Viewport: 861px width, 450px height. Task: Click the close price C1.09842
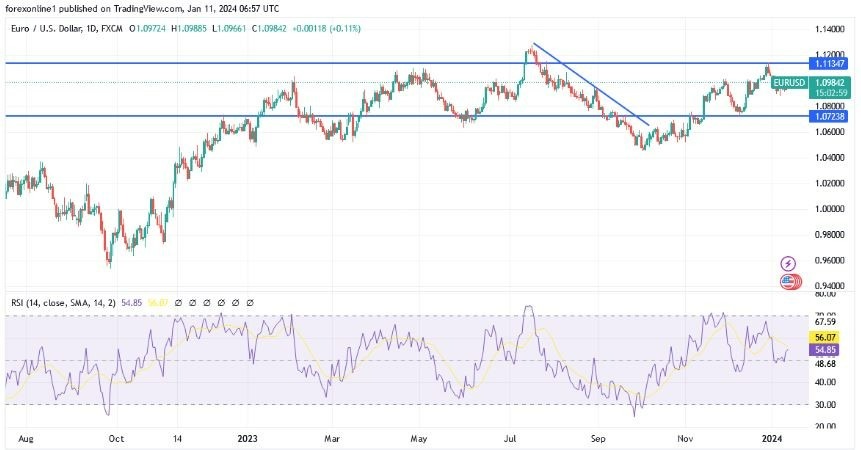269,29
